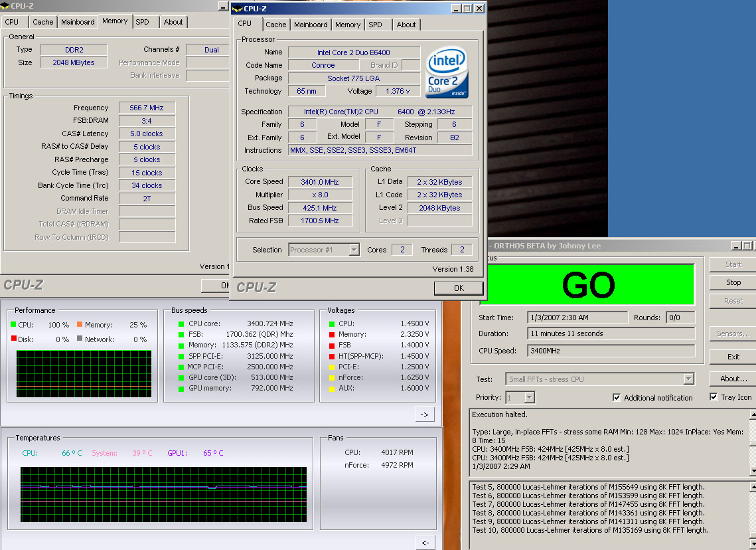
Task: Open About tab in front CPU-Z
Action: [x=406, y=25]
